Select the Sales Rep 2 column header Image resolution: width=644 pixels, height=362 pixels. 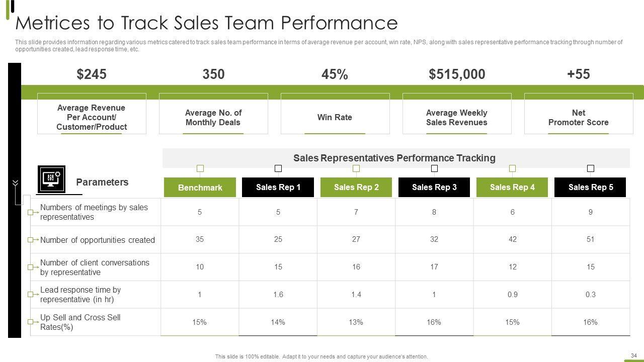tap(356, 187)
